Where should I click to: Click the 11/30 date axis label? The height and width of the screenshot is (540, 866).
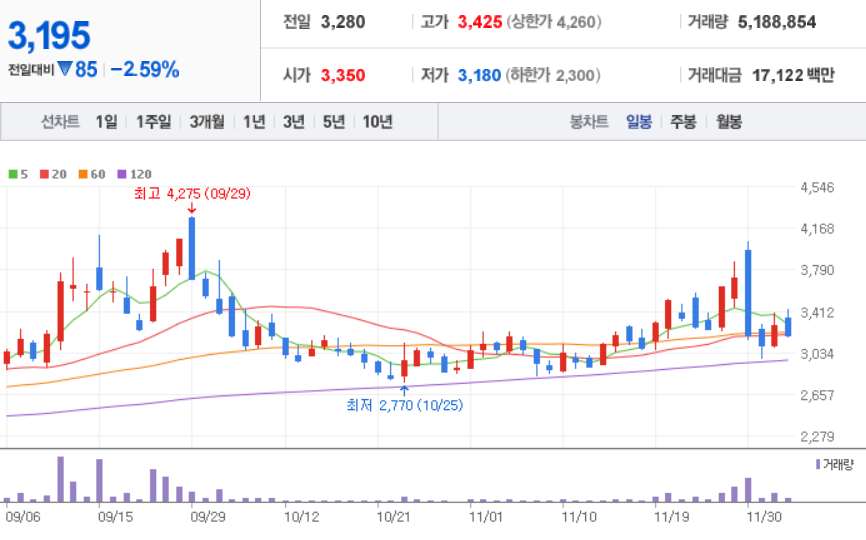[764, 517]
